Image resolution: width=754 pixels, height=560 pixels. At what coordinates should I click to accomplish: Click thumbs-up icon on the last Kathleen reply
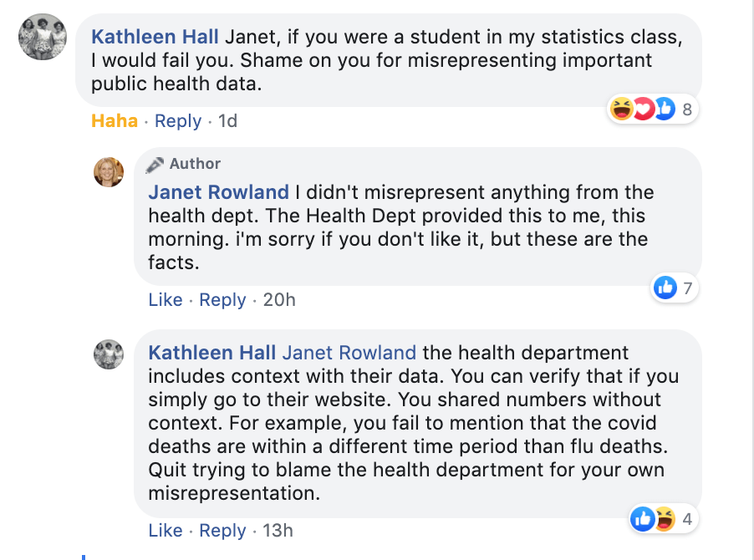[643, 519]
